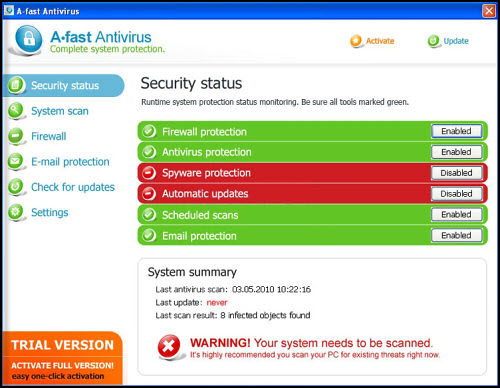Toggle Spyware protection Disabled button
This screenshot has height=388, width=500.
tap(456, 173)
